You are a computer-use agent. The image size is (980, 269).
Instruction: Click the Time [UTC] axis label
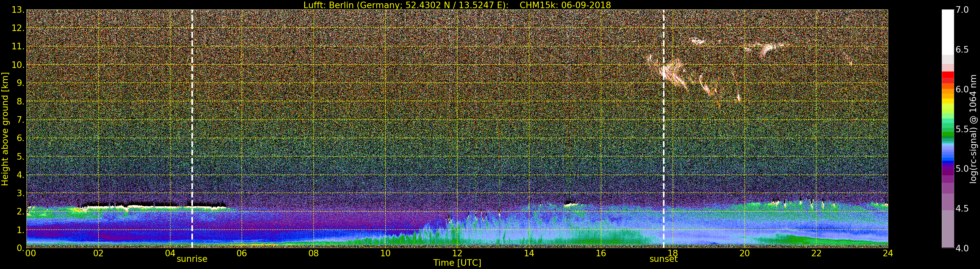click(457, 263)
